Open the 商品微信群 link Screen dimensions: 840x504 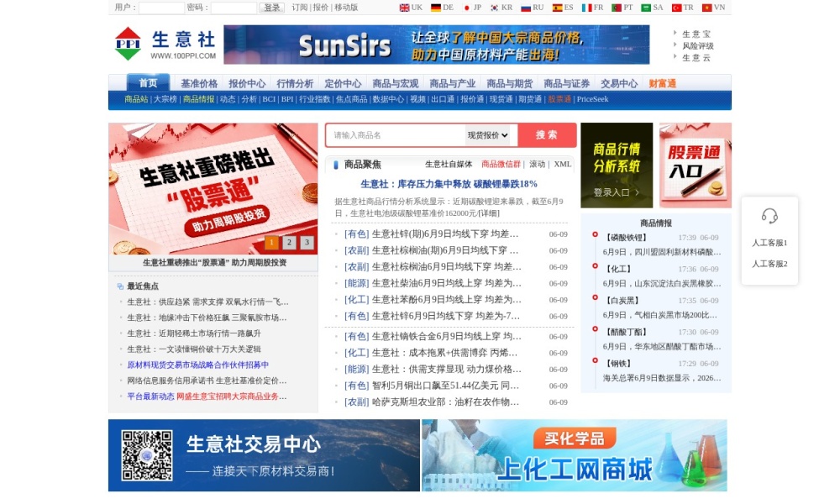pyautogui.click(x=501, y=165)
